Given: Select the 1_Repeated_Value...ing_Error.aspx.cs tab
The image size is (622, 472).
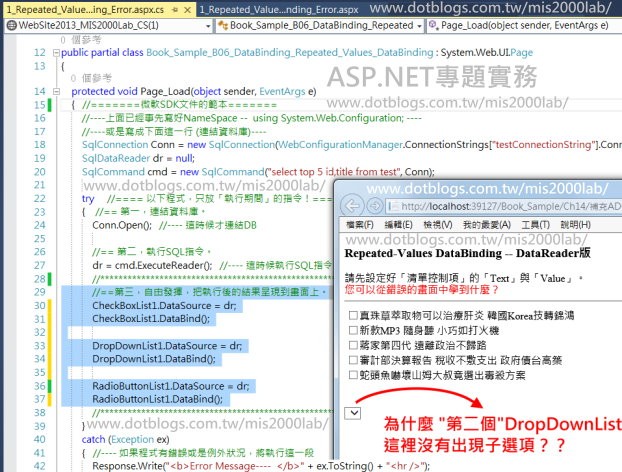Looking at the screenshot, I should coord(85,10).
